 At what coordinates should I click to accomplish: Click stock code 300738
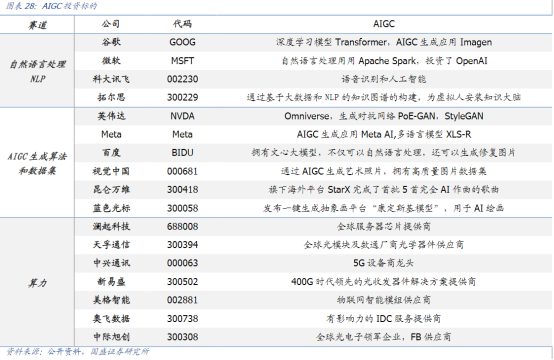tap(182, 319)
